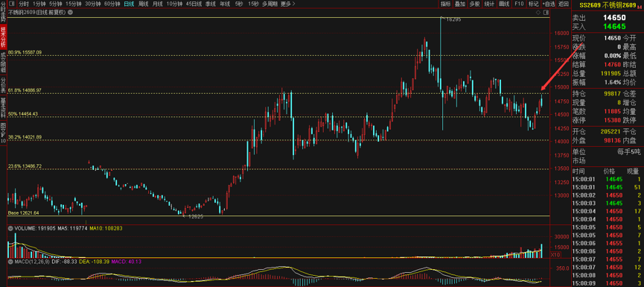Open the 成交明细 side tab
This screenshot has height=287, width=644.
(x=3, y=62)
